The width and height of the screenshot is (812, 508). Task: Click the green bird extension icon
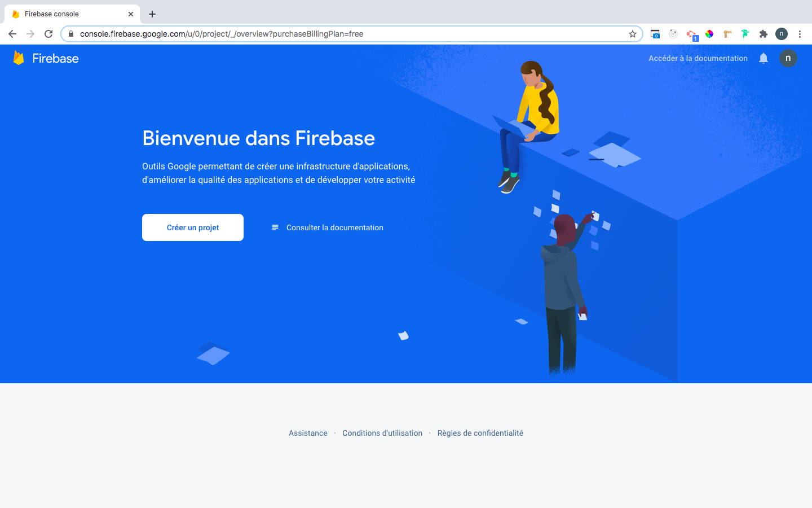[x=745, y=34]
